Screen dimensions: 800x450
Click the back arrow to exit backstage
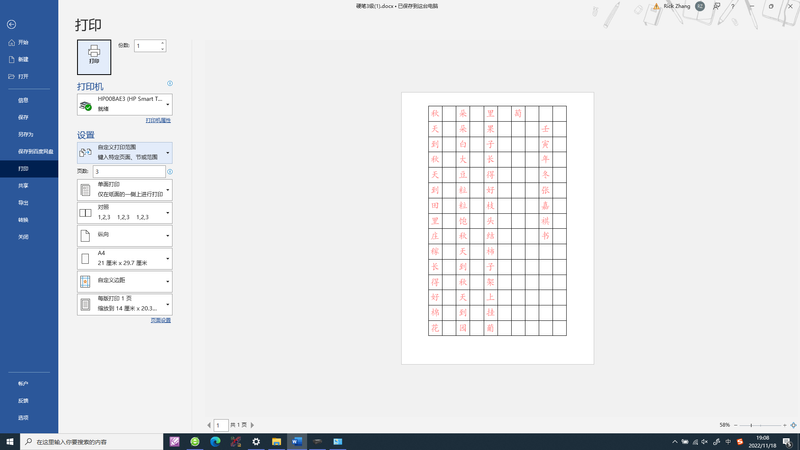(x=11, y=24)
